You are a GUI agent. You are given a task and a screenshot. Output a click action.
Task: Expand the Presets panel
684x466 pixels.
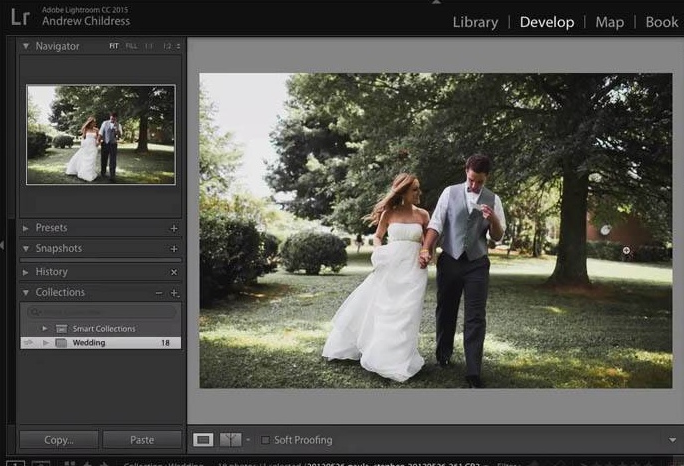click(x=26, y=228)
